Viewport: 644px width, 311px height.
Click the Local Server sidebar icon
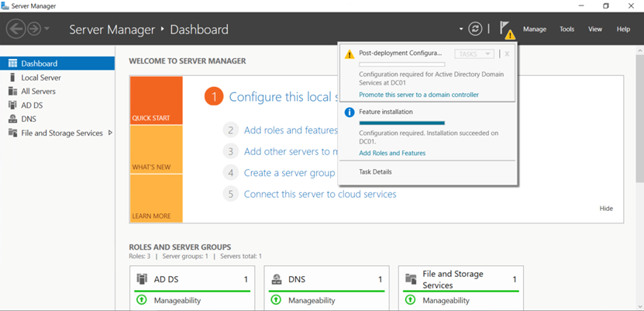pyautogui.click(x=12, y=78)
